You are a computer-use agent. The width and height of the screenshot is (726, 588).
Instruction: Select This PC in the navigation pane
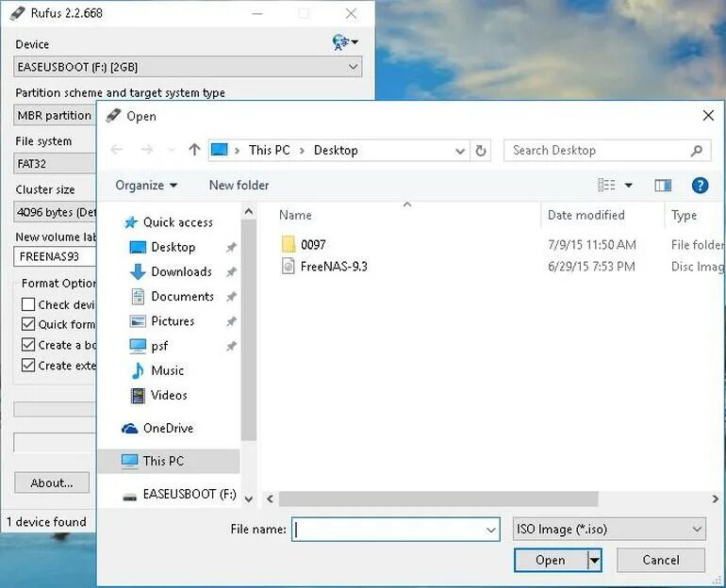click(x=169, y=461)
